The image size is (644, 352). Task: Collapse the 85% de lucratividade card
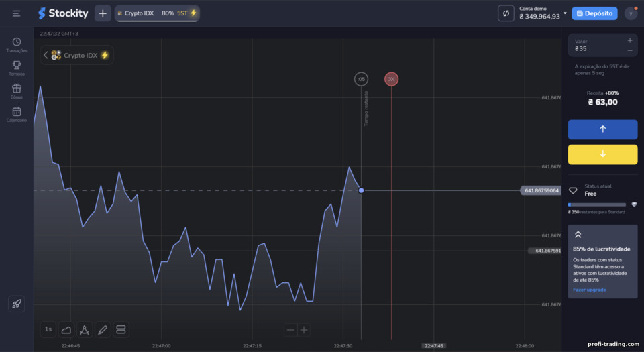[x=578, y=235]
